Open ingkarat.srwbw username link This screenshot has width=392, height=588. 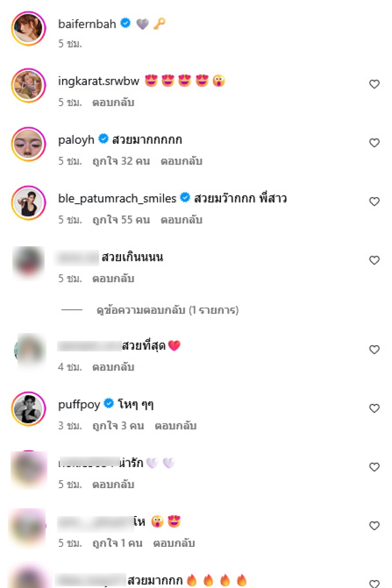pos(98,81)
